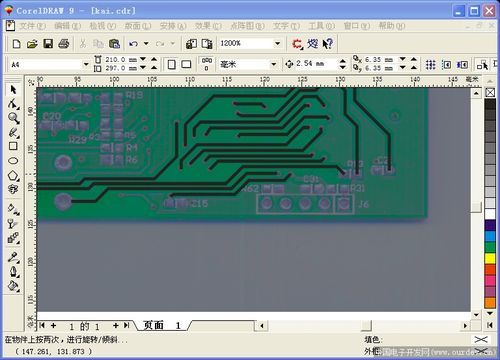The image size is (500, 360).
Task: Open a file with folder icon
Action: pos(32,44)
